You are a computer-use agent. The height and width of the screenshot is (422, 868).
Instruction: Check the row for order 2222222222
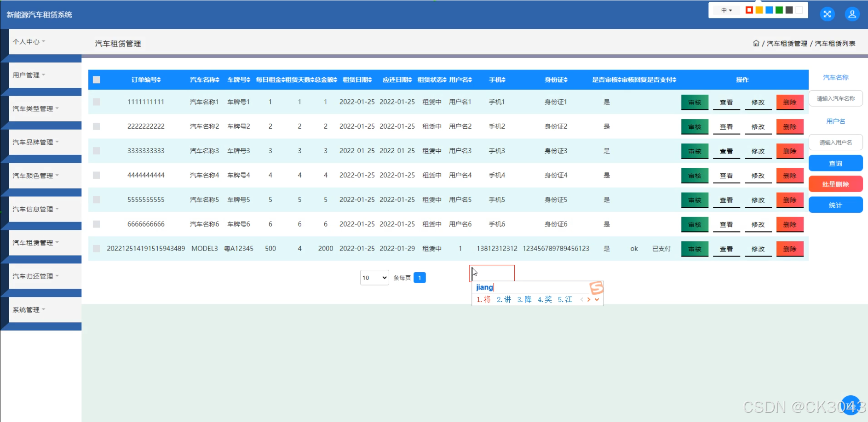97,126
